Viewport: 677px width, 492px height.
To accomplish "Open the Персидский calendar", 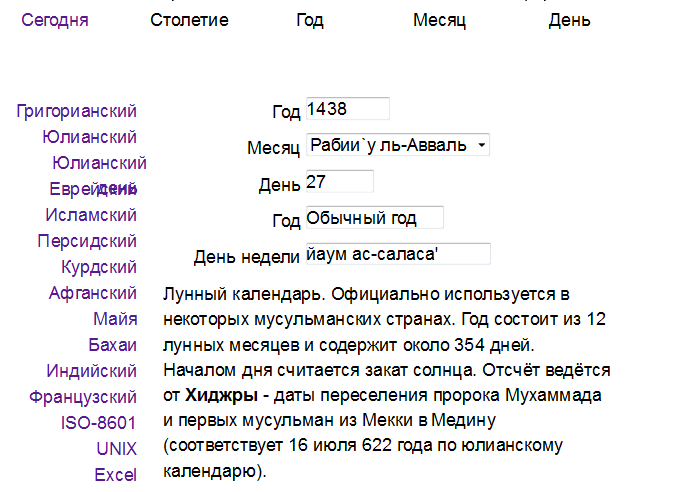I will (x=87, y=241).
